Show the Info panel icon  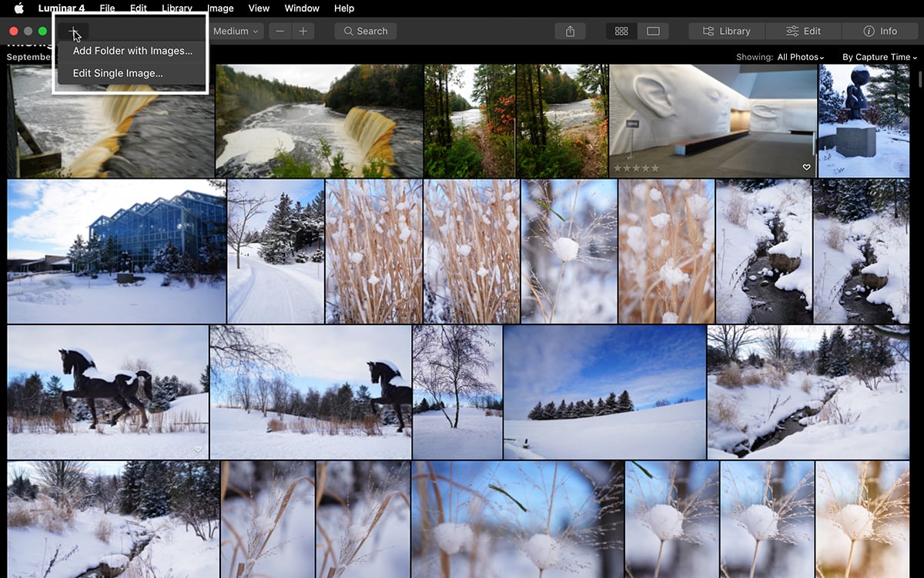[879, 31]
